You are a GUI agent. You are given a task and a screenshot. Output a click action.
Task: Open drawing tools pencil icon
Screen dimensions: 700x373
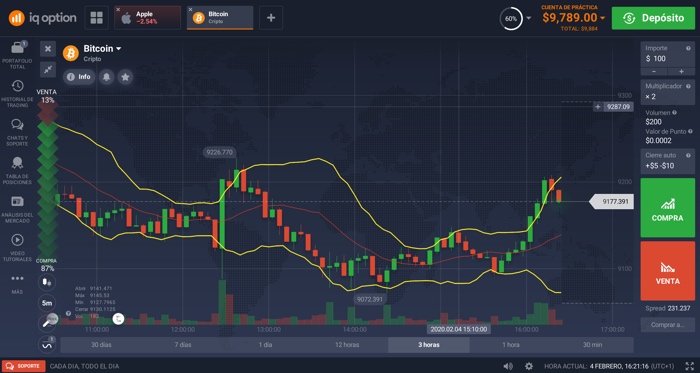[47, 323]
